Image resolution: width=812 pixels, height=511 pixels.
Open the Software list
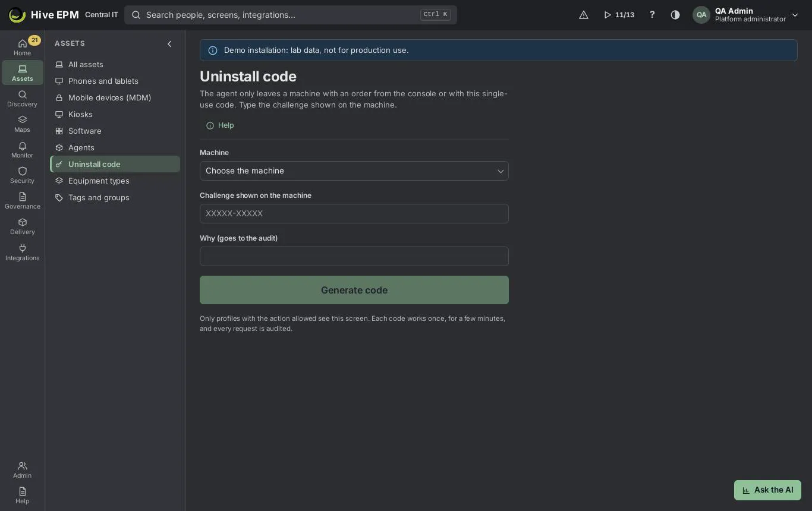click(115, 131)
